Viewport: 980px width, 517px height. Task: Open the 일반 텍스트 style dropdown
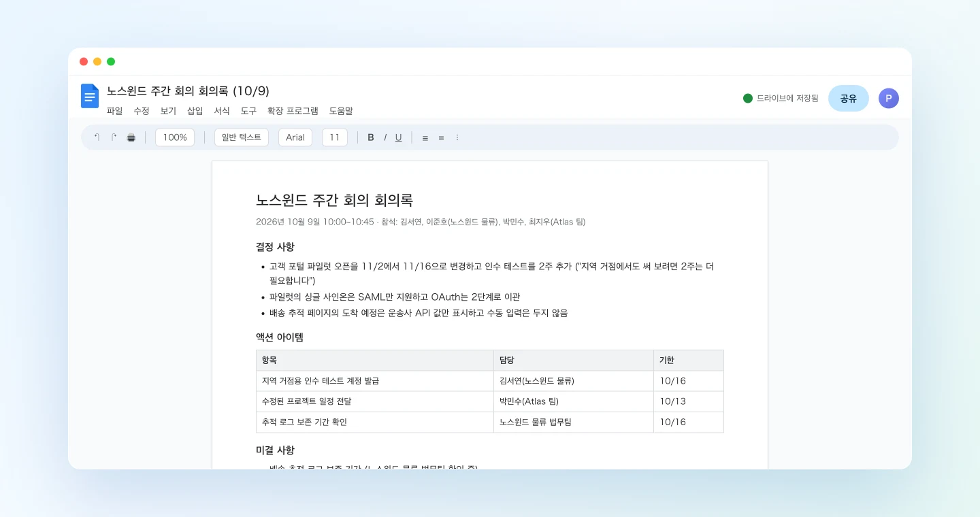click(242, 137)
